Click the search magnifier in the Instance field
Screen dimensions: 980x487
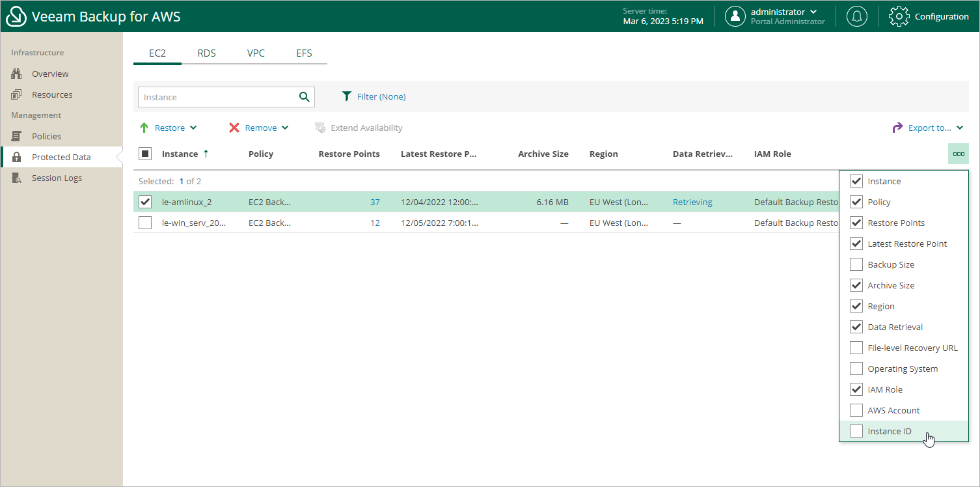pyautogui.click(x=304, y=96)
